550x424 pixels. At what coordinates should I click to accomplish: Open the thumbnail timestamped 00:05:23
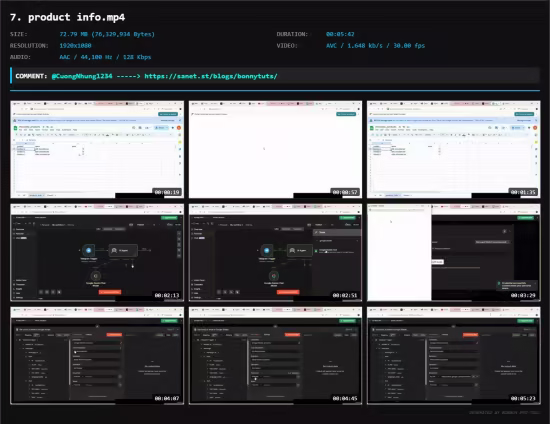pos(454,356)
